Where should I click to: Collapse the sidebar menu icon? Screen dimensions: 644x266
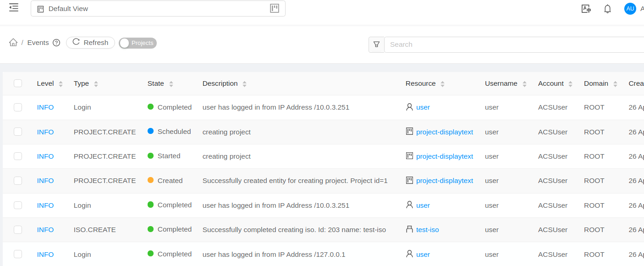pyautogui.click(x=14, y=7)
